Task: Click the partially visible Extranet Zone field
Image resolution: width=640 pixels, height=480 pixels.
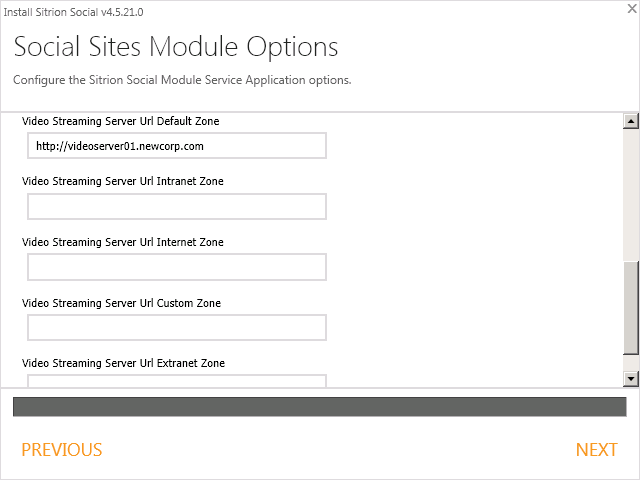Action: (x=176, y=381)
